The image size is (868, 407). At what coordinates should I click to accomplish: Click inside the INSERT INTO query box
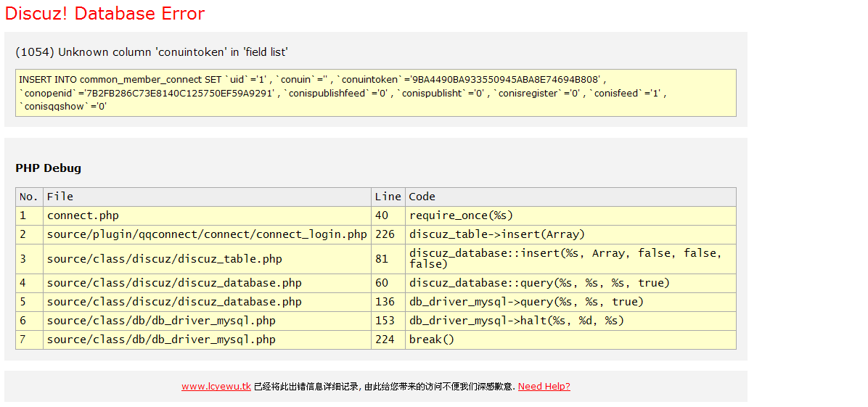375,93
